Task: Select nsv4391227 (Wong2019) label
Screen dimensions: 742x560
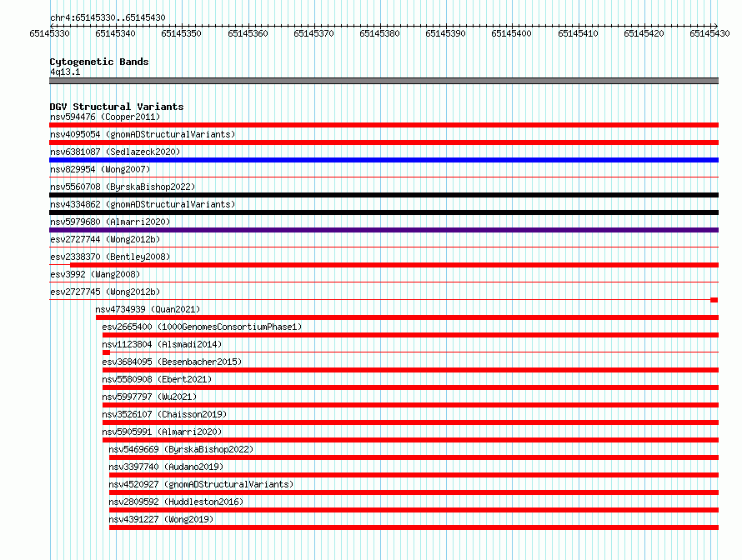Action: coord(161,519)
